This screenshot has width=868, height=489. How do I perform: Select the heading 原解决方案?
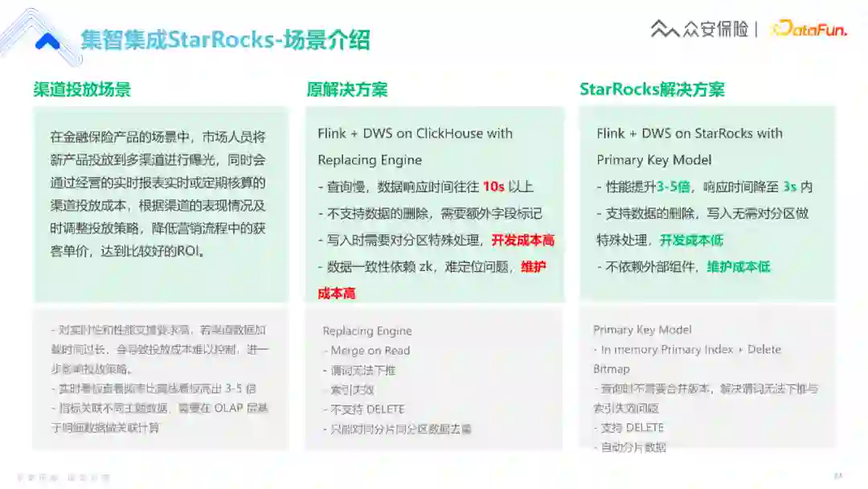coord(347,90)
